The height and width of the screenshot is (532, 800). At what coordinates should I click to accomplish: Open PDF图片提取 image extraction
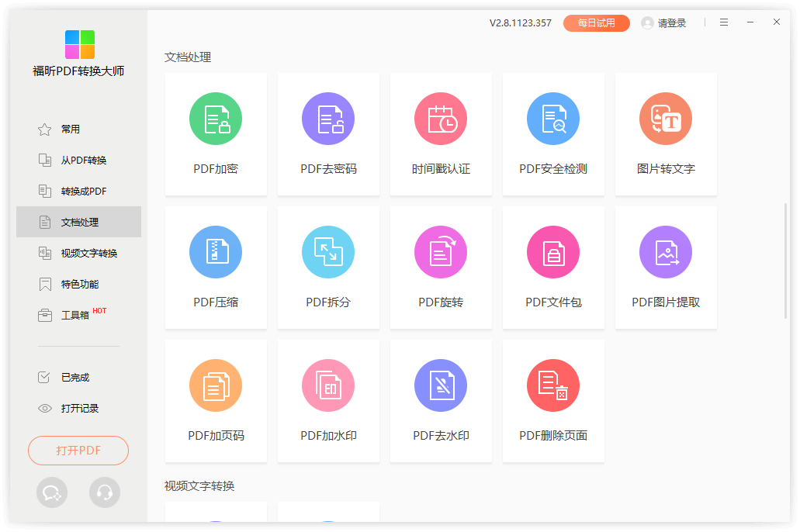pos(666,253)
